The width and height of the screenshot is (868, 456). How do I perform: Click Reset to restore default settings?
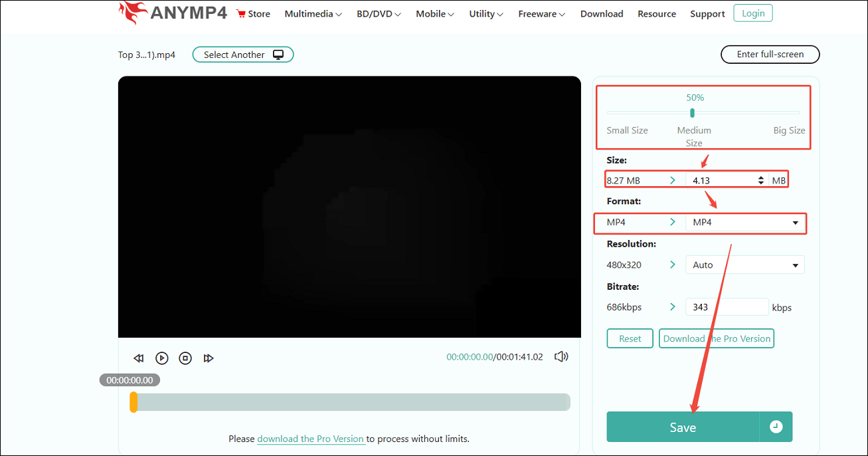tap(630, 338)
